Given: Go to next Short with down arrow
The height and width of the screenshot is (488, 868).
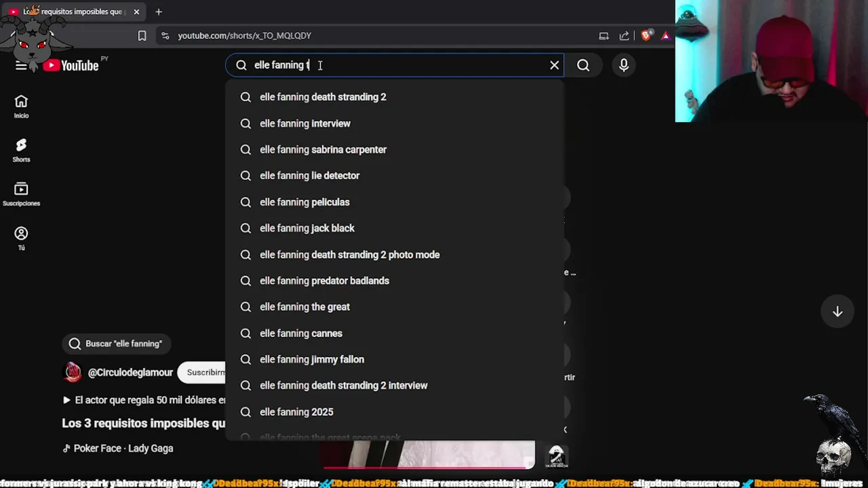Looking at the screenshot, I should [x=837, y=311].
